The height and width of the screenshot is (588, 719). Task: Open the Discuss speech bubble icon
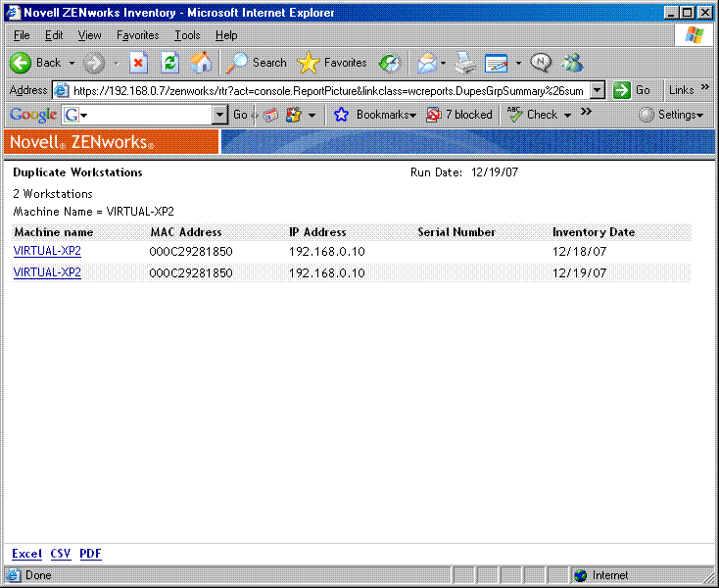541,63
